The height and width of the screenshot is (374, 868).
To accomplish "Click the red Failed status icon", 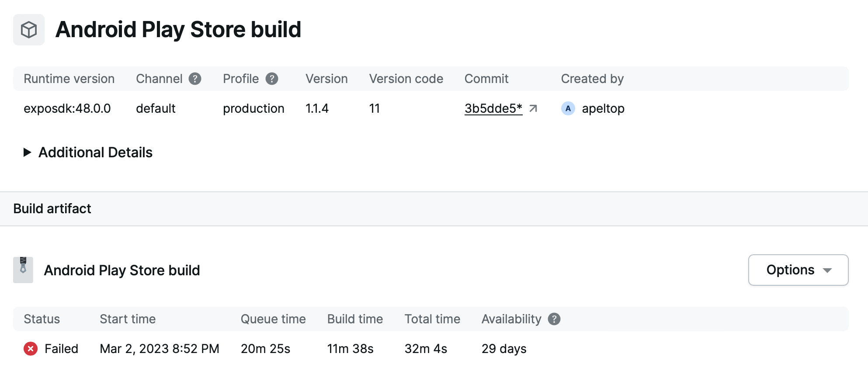I will 31,349.
